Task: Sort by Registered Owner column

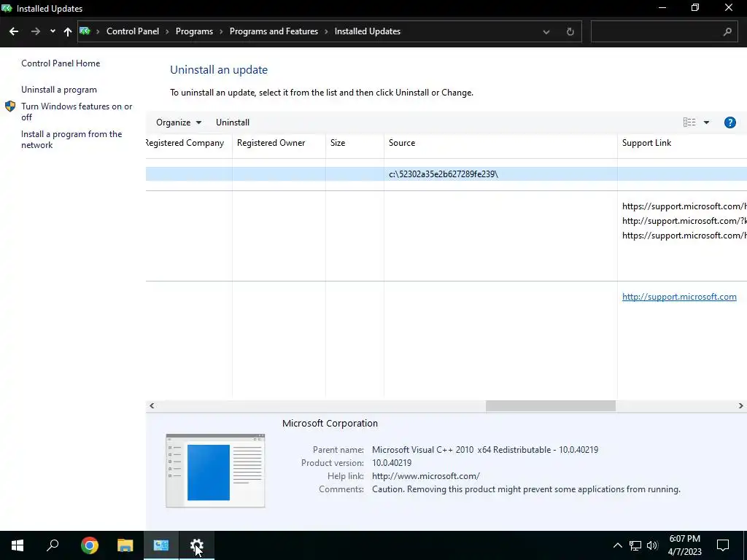Action: click(x=279, y=143)
